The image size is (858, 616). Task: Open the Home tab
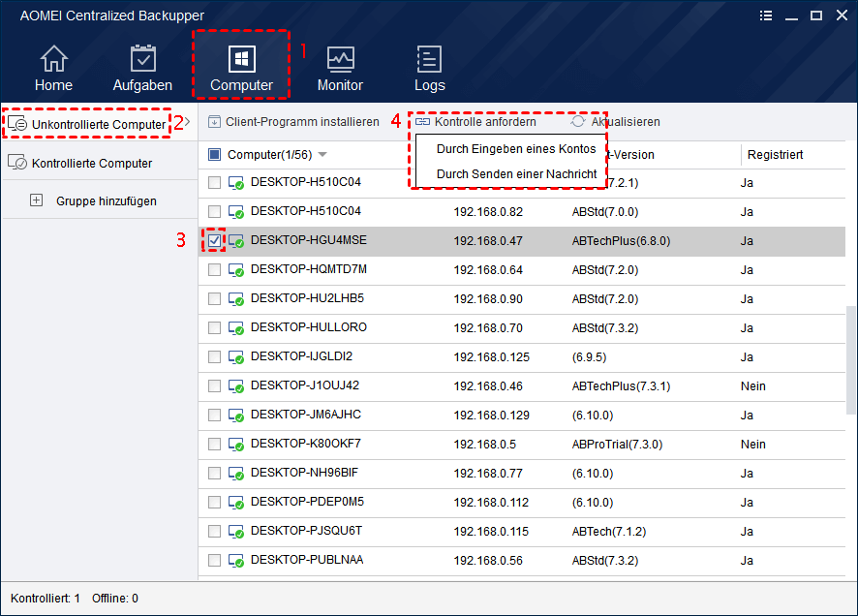[x=53, y=68]
